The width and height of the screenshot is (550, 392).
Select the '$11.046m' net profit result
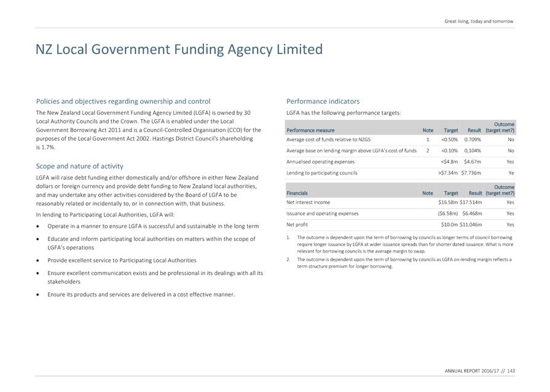click(471, 225)
